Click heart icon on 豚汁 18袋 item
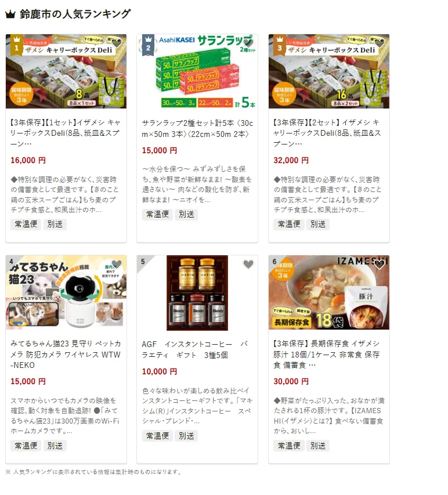The height and width of the screenshot is (495, 448). (x=380, y=264)
